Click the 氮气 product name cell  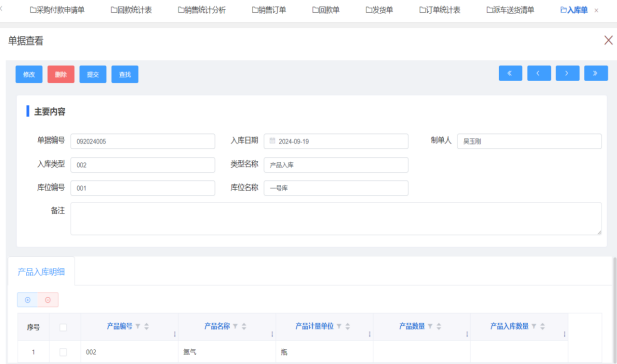pyautogui.click(x=227, y=352)
